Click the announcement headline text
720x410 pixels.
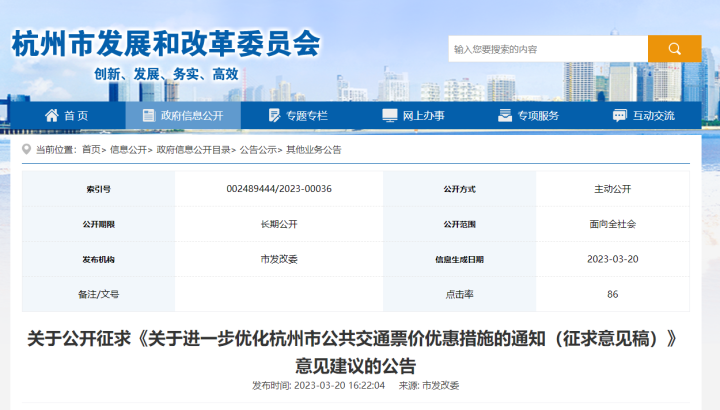pos(352,352)
